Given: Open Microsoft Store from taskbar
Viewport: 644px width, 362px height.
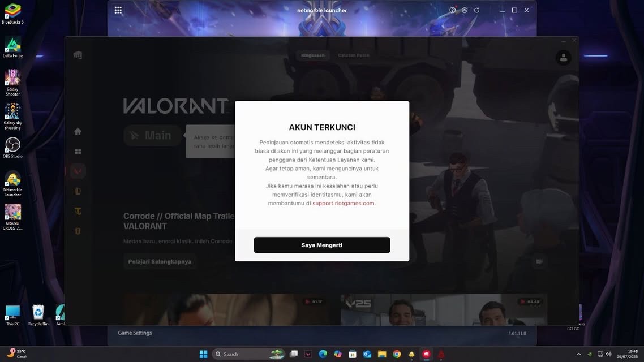Looking at the screenshot, I should coord(353,354).
